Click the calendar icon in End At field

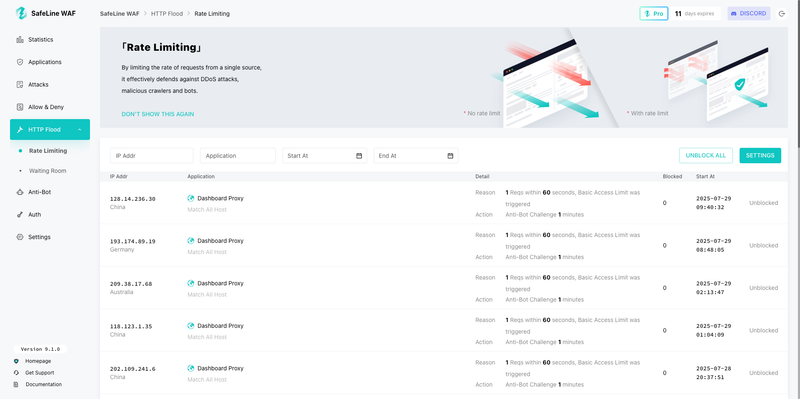[x=450, y=156]
